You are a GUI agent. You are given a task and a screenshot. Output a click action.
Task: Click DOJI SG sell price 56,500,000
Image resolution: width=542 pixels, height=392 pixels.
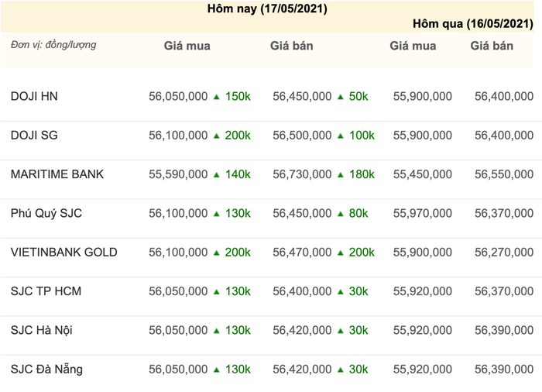(x=302, y=136)
